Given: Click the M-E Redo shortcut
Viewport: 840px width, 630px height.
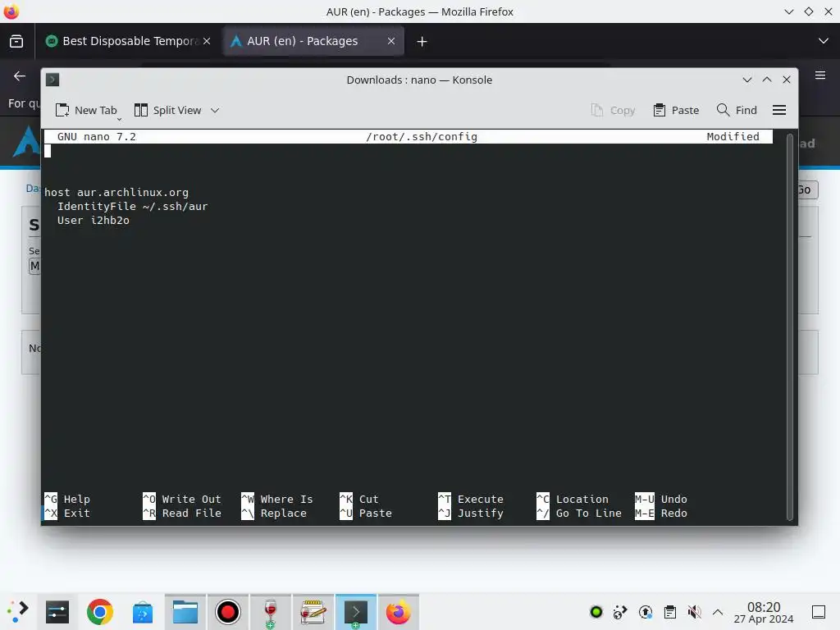Looking at the screenshot, I should coord(661,514).
